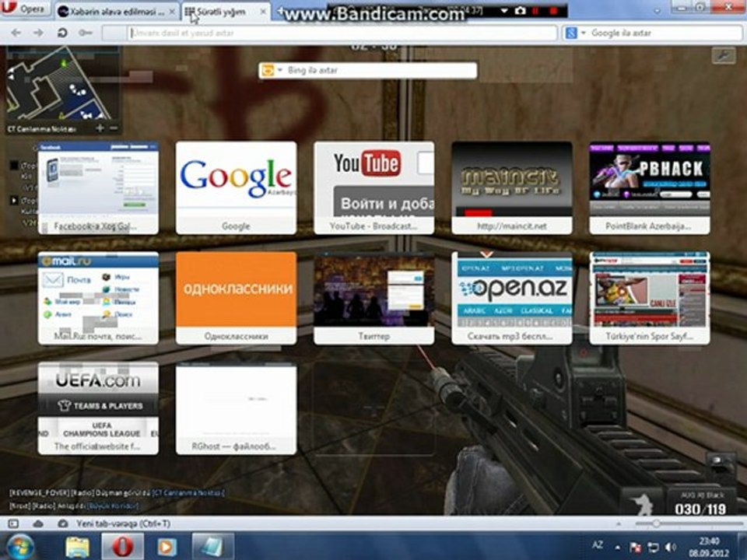Image resolution: width=747 pixels, height=560 pixels.
Task: Open the PointBlank Azerbaijan PBHACK thumbnail
Action: point(649,187)
